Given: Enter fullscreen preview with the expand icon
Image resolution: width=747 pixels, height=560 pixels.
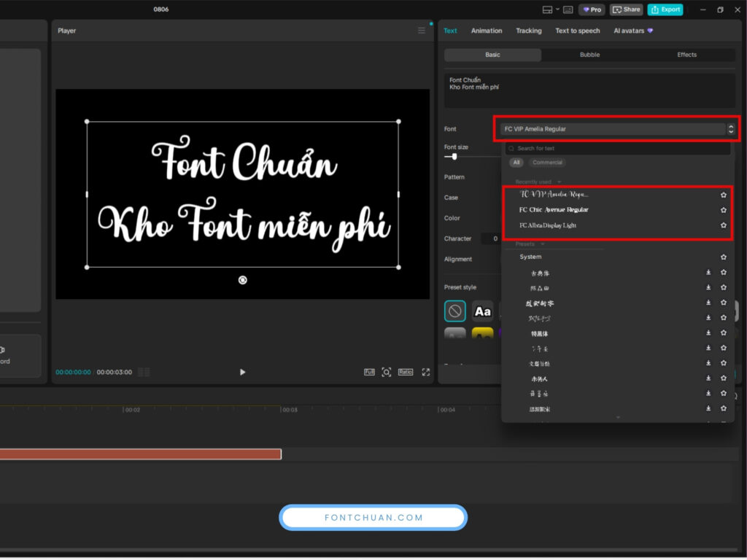Looking at the screenshot, I should pyautogui.click(x=426, y=372).
